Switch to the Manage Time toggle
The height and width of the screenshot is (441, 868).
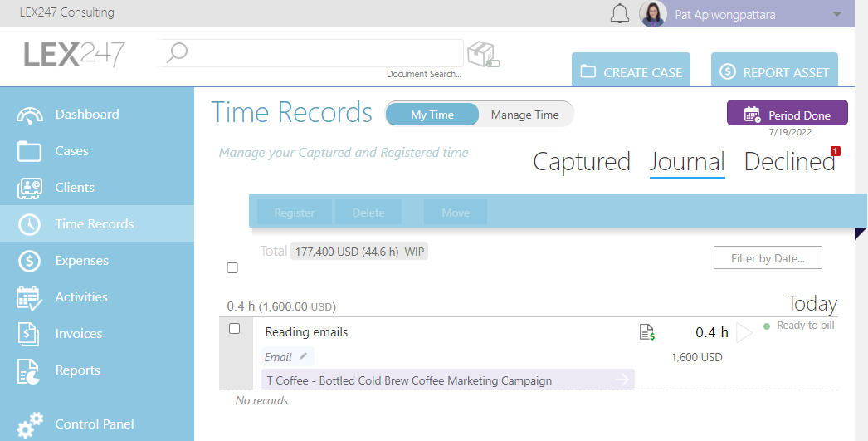(x=524, y=115)
